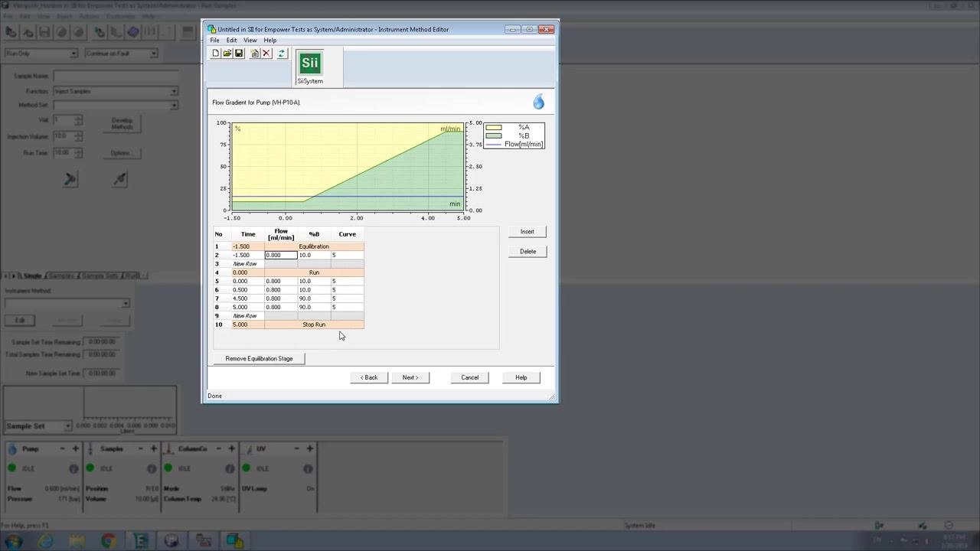This screenshot has height=551, width=980.
Task: Click the Sample Name input field
Action: click(x=116, y=77)
